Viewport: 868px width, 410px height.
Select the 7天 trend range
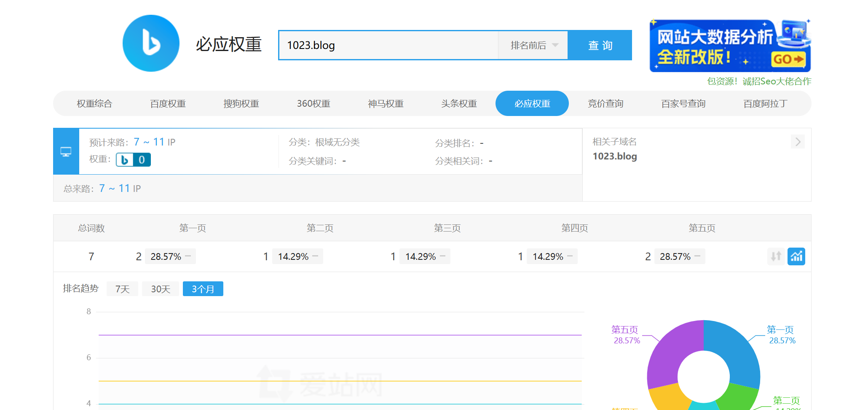[122, 289]
